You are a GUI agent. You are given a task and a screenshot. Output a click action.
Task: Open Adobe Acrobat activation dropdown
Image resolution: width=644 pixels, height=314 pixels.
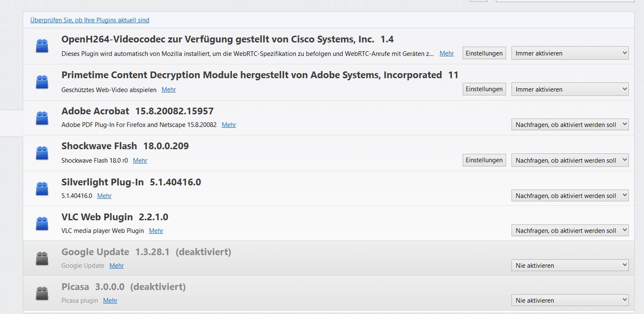[570, 125]
